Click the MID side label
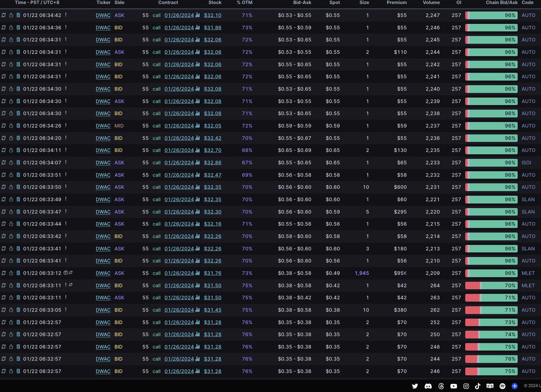The height and width of the screenshot is (392, 541). pos(119,126)
